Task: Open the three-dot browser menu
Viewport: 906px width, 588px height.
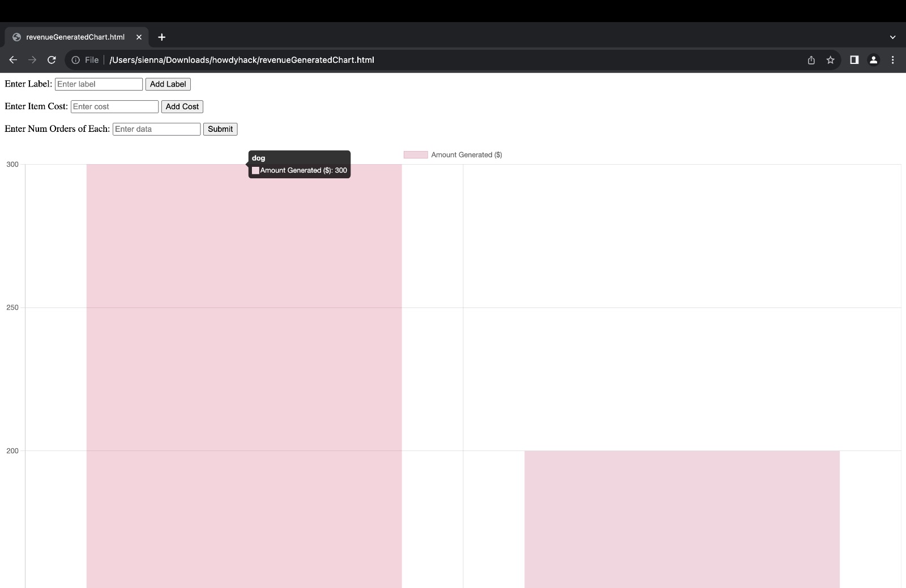Action: point(893,59)
